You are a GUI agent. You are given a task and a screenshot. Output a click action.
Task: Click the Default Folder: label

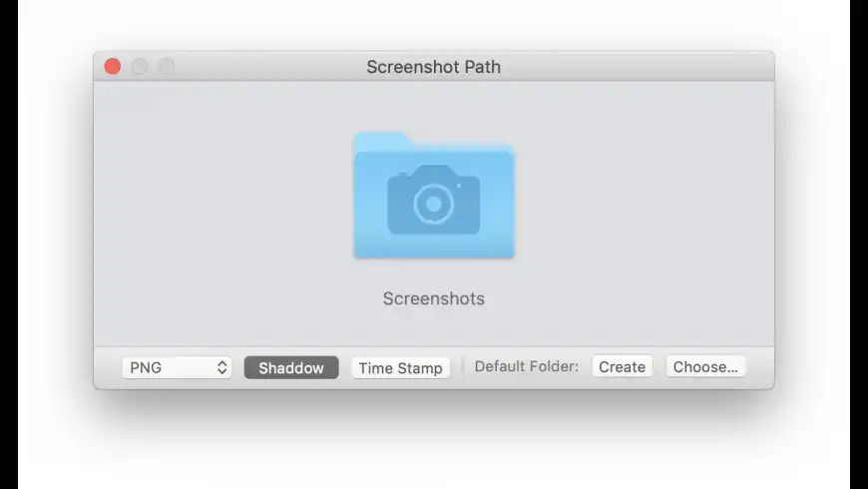click(526, 366)
